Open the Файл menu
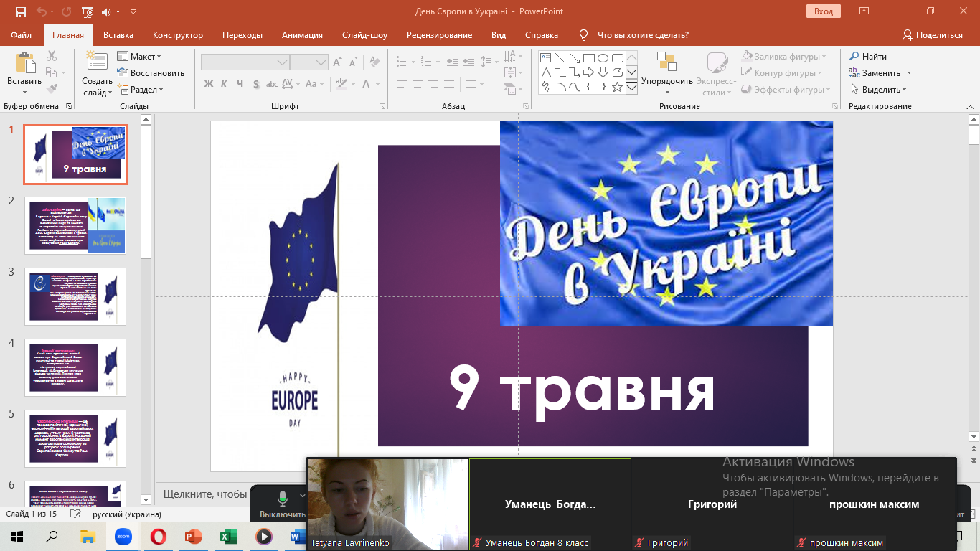 (22, 34)
